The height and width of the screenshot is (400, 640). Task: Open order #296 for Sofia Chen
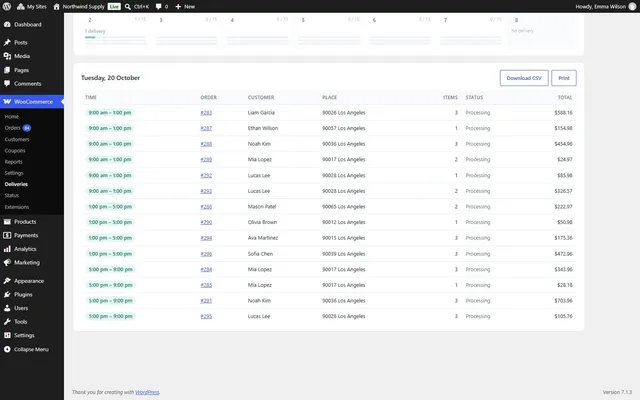coord(206,254)
